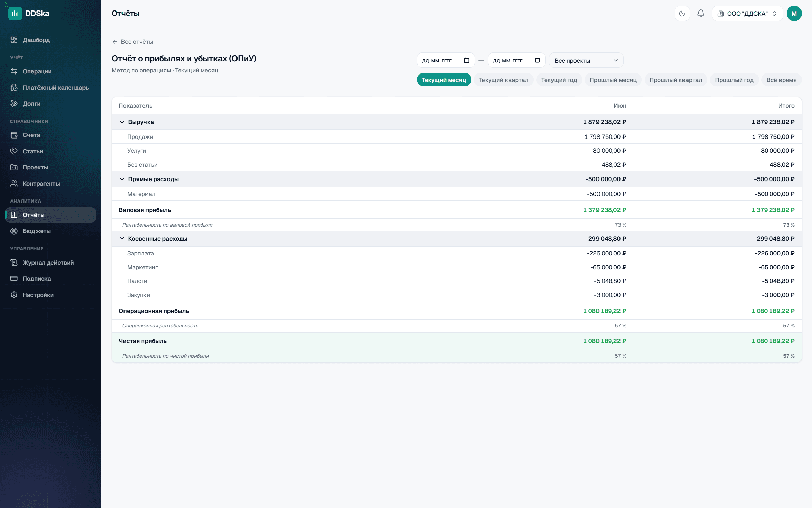Select Текущий месяц period

pos(444,80)
